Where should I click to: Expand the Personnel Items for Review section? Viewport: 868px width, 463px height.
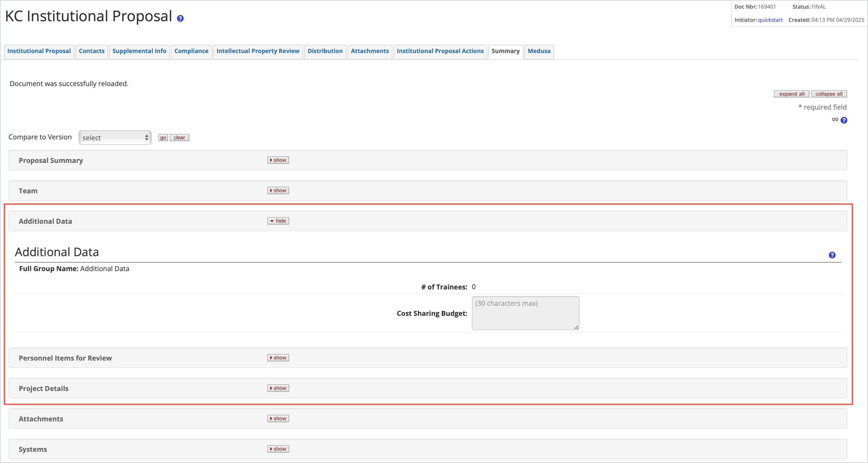278,357
